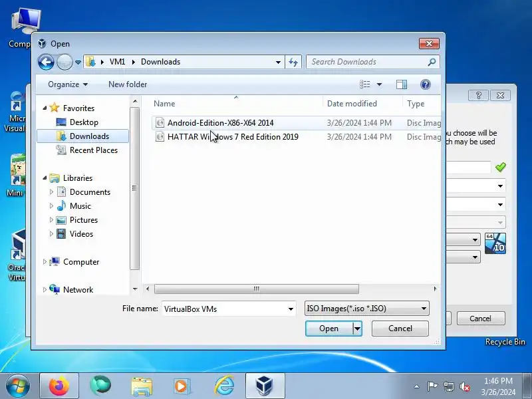
Task: Click Cancel in the background VirtualBox dialog
Action: pos(480,319)
